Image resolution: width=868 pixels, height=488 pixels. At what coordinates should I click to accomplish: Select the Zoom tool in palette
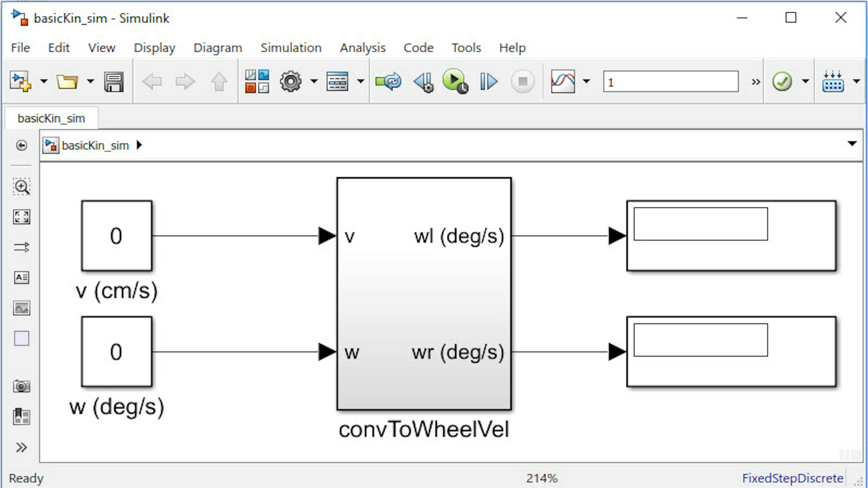22,187
